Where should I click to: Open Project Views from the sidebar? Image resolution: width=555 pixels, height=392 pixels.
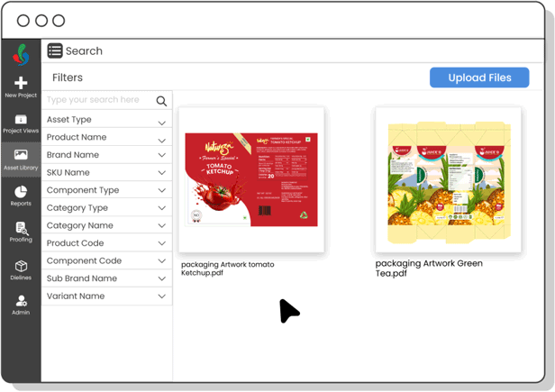21,123
